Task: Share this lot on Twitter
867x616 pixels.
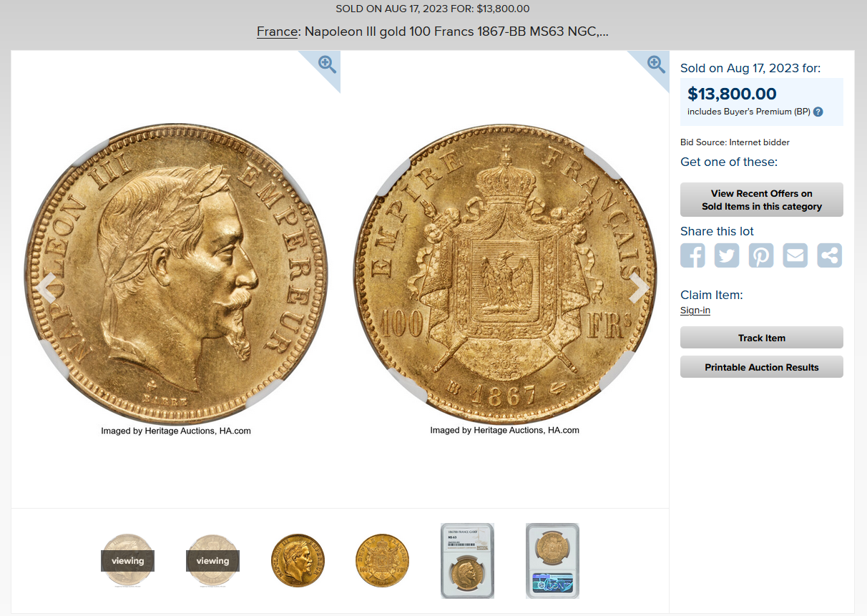Action: pyautogui.click(x=727, y=255)
